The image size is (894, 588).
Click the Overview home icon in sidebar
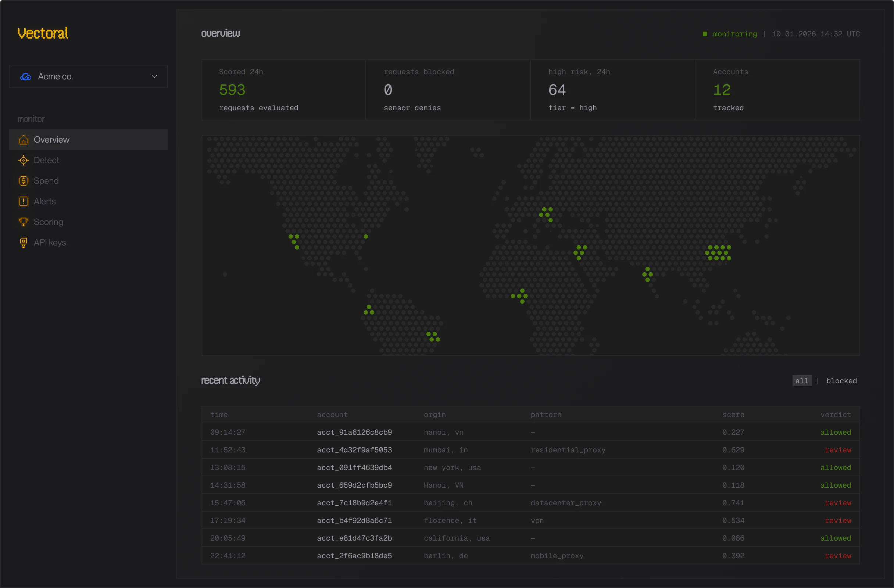pyautogui.click(x=23, y=140)
